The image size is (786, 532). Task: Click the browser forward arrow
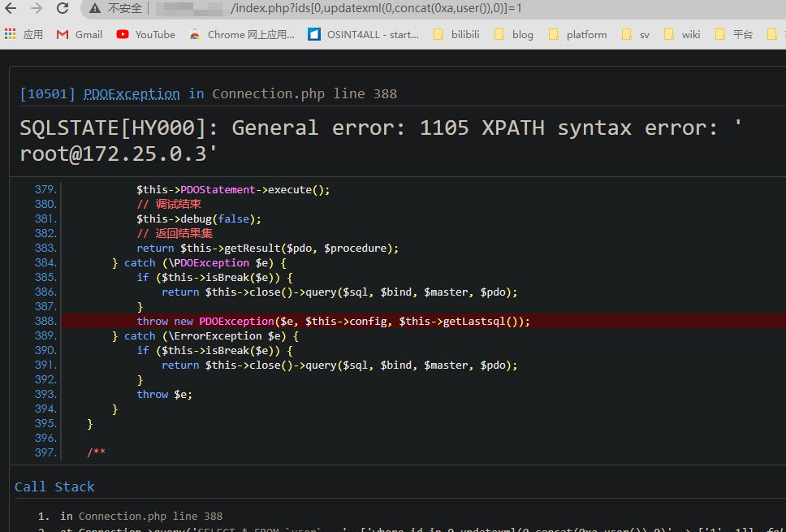(x=37, y=9)
